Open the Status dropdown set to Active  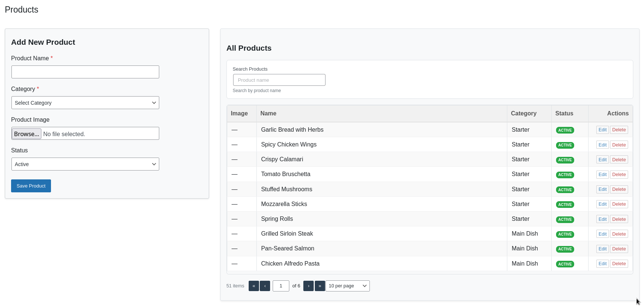tap(85, 164)
